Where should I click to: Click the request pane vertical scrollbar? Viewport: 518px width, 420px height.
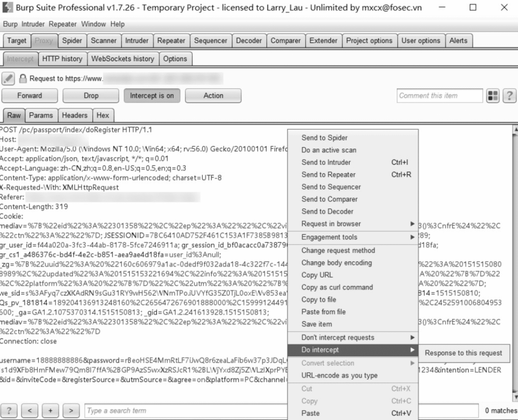pos(515,264)
